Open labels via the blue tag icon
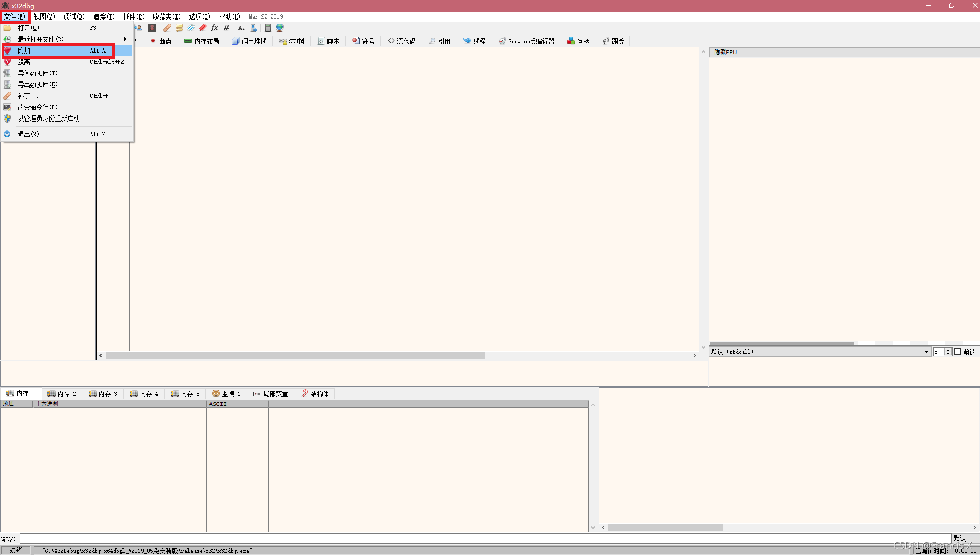The image size is (980, 555). [191, 28]
